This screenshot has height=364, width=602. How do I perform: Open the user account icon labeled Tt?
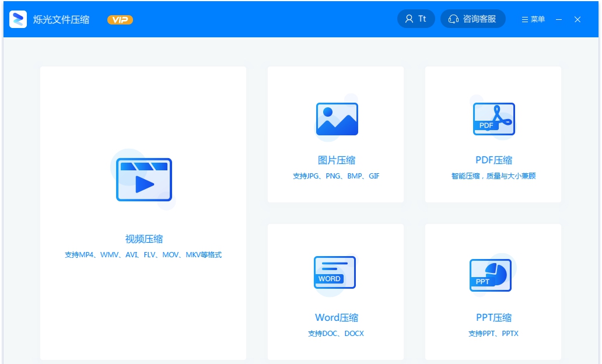coord(416,19)
